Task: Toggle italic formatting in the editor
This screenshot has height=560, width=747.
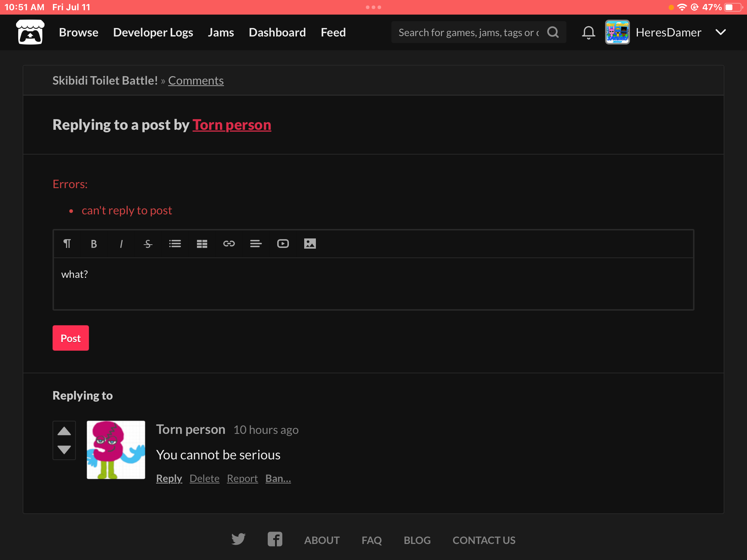Action: tap(121, 244)
